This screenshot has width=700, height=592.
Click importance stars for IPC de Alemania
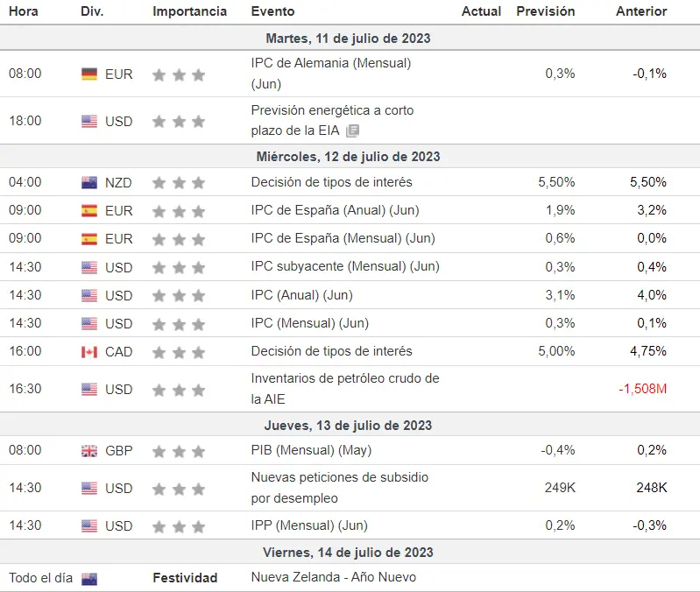click(x=179, y=75)
